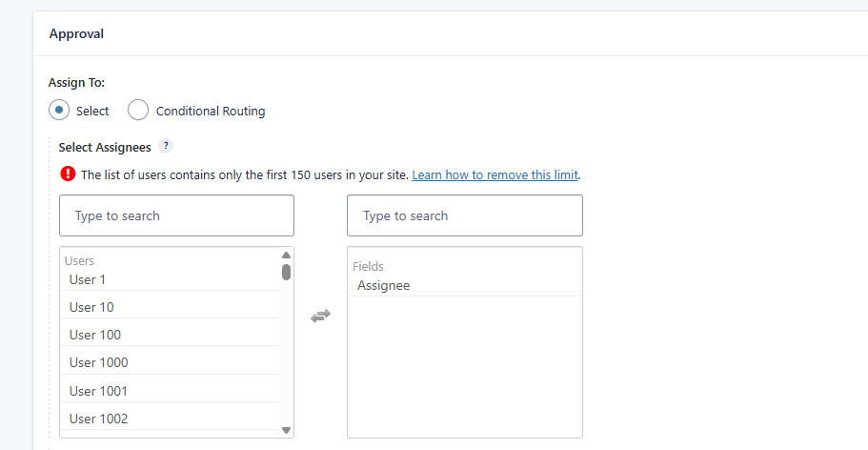
Task: Choose User 1000 in the users list
Action: pyautogui.click(x=98, y=362)
